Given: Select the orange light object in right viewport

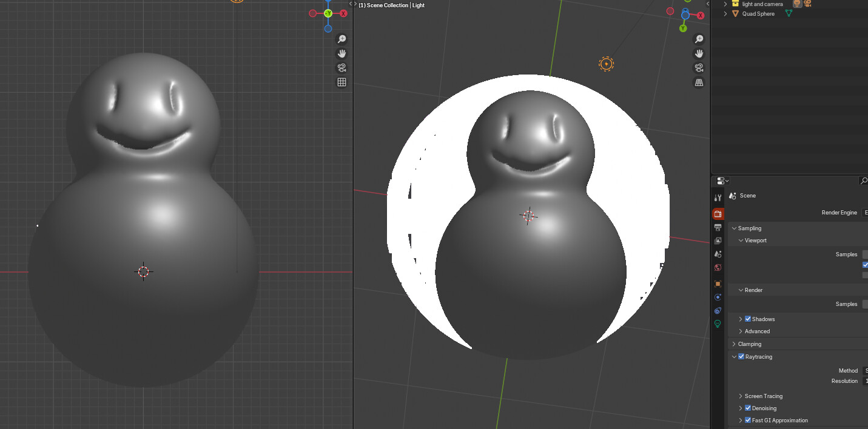Looking at the screenshot, I should (606, 64).
